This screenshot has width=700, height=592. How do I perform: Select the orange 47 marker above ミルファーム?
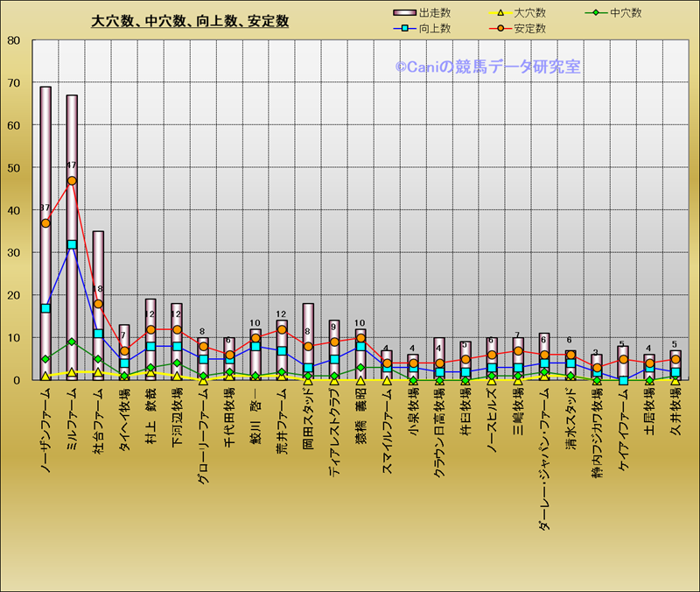point(72,180)
